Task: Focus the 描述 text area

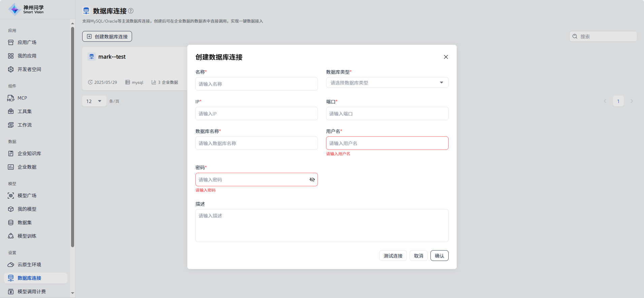Action: (322, 225)
